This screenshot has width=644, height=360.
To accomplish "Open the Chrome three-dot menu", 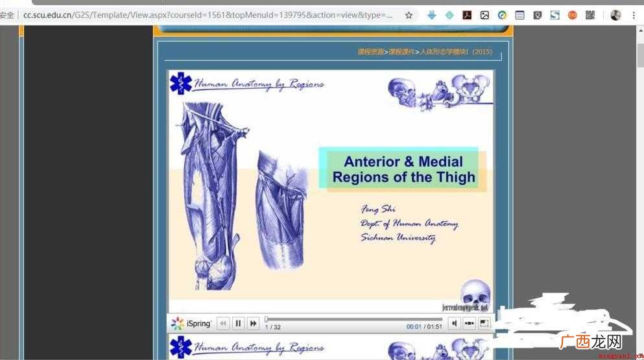I will (x=634, y=15).
